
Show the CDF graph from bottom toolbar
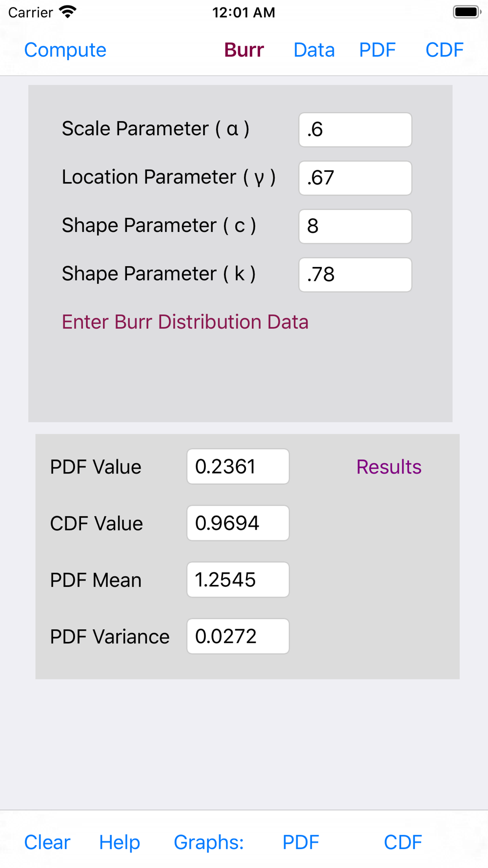pyautogui.click(x=403, y=843)
